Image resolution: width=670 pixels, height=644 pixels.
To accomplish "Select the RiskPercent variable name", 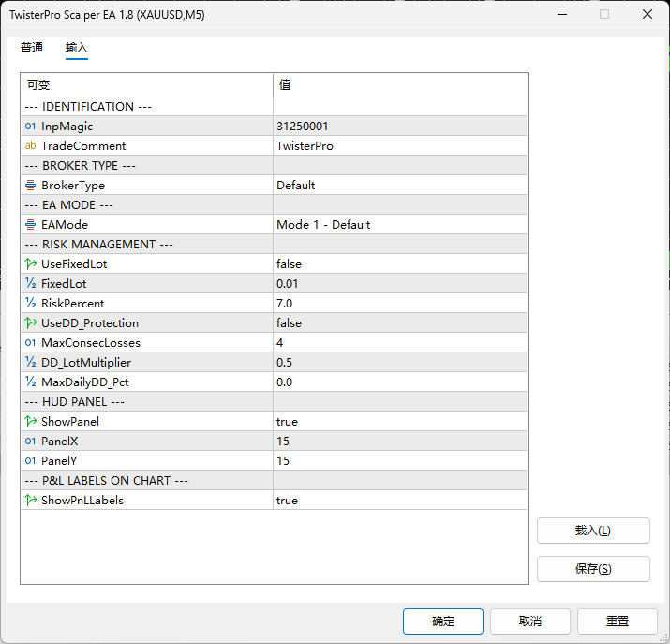I will tap(73, 303).
